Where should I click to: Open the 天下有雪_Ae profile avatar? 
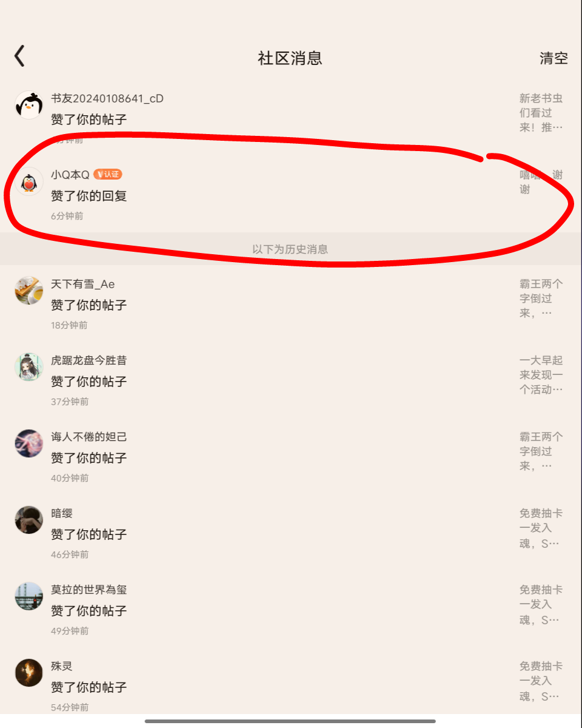28,290
